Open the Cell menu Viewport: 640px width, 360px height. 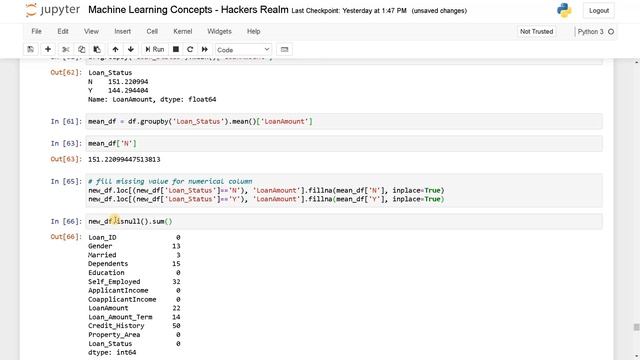coord(152,31)
